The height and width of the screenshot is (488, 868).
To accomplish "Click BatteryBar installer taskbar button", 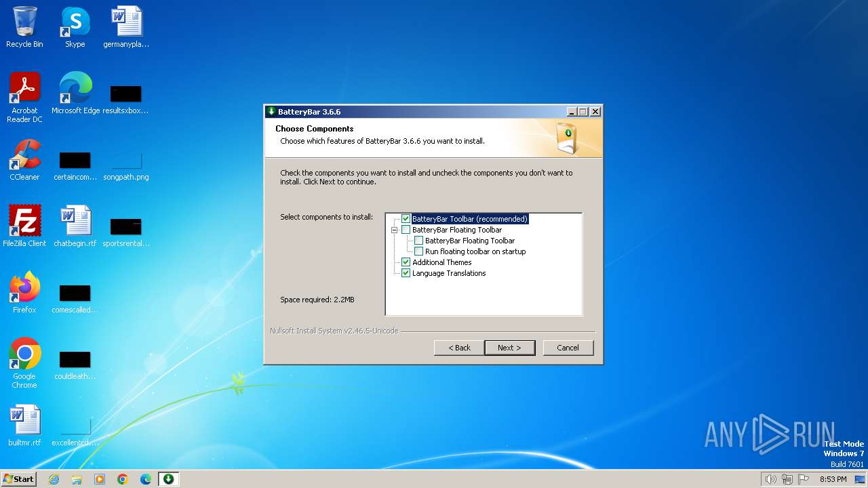I will coord(168,479).
